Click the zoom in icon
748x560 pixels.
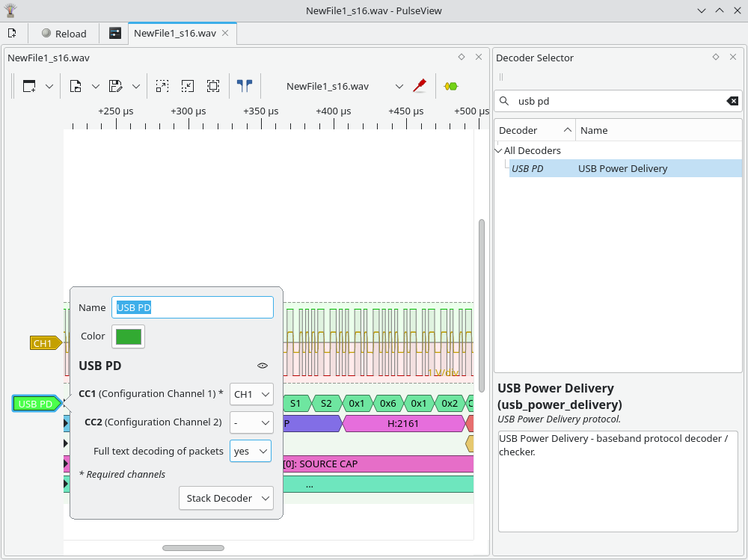point(162,86)
